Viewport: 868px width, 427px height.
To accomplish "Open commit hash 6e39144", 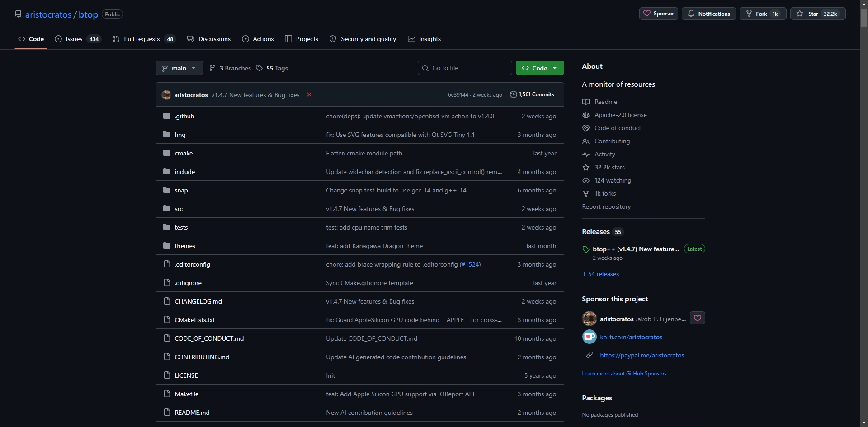I will click(x=458, y=95).
